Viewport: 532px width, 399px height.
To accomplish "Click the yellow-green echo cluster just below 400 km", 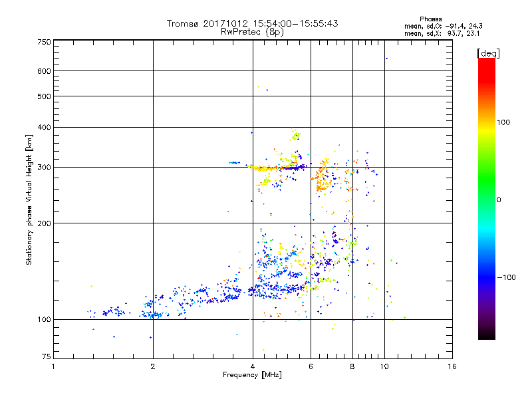I will point(295,136).
